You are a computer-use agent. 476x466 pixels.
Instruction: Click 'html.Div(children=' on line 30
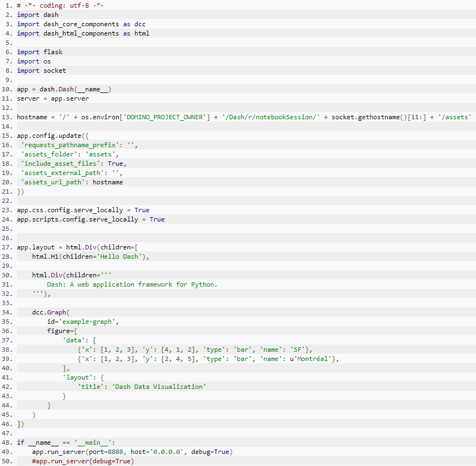point(66,275)
